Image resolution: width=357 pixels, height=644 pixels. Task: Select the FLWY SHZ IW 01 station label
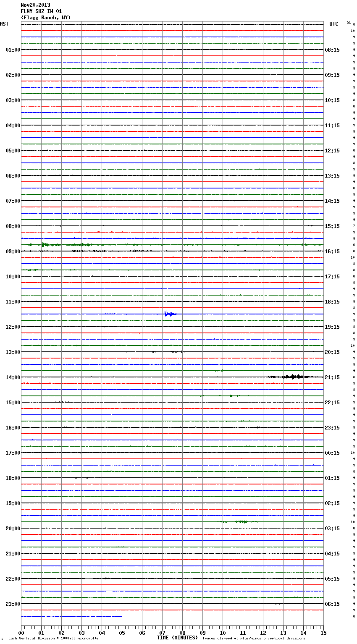click(41, 11)
